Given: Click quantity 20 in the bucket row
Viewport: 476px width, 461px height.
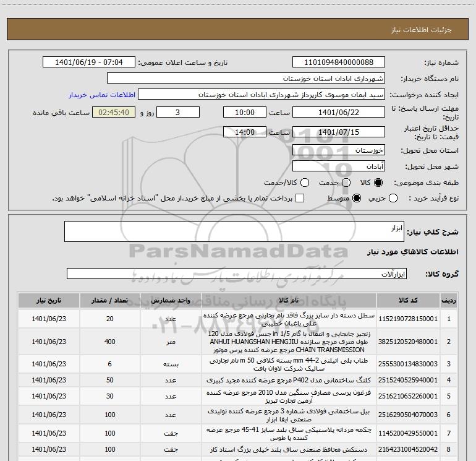Looking at the screenshot, I should 109,319.
